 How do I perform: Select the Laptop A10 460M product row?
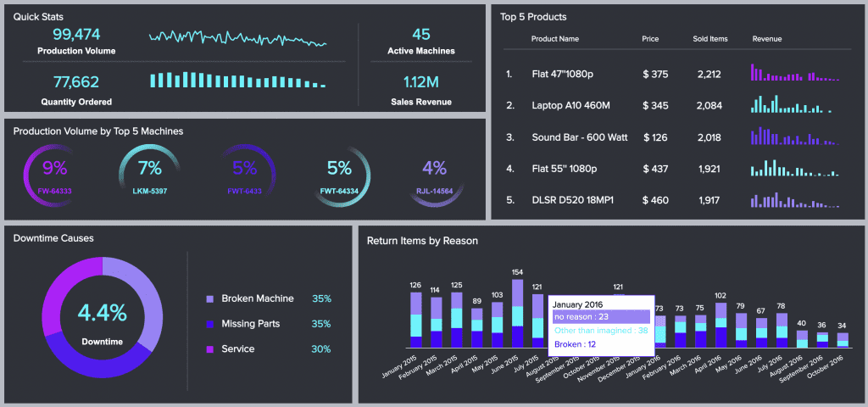(x=676, y=105)
